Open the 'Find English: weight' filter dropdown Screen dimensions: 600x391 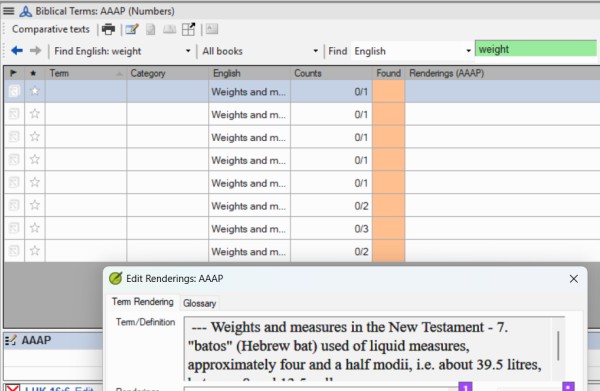[x=188, y=51]
